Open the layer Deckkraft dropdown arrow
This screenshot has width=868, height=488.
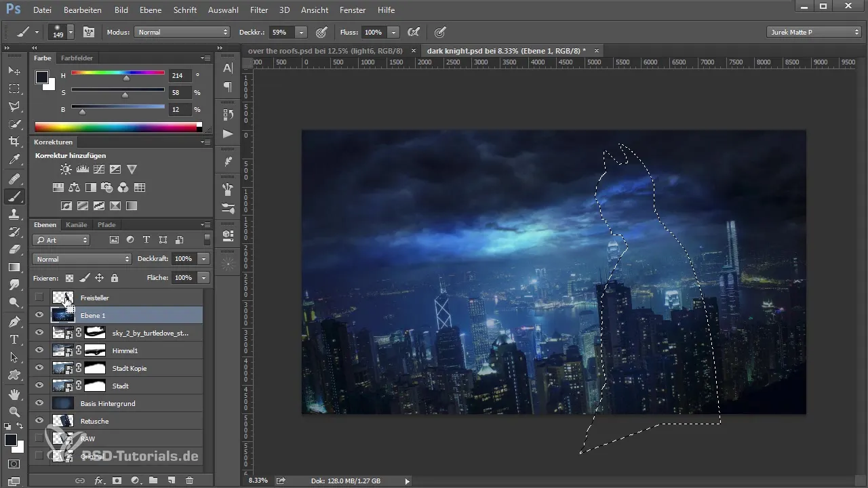(204, 259)
